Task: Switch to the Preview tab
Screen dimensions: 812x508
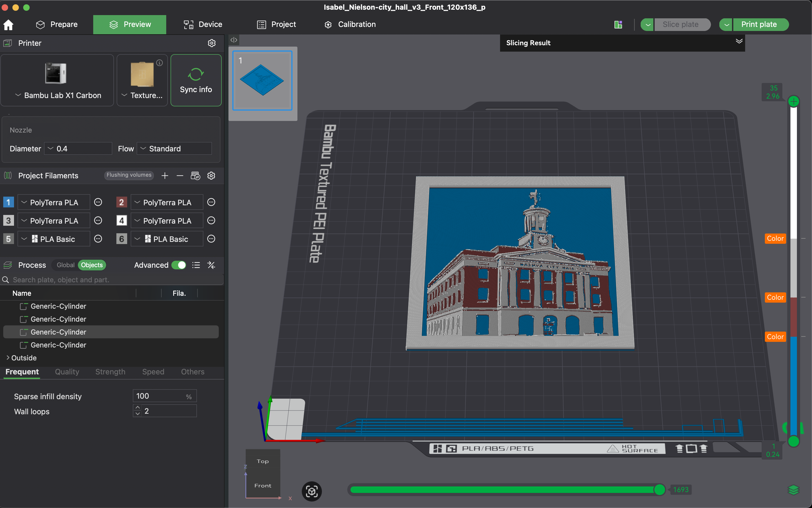Action: tap(130, 25)
